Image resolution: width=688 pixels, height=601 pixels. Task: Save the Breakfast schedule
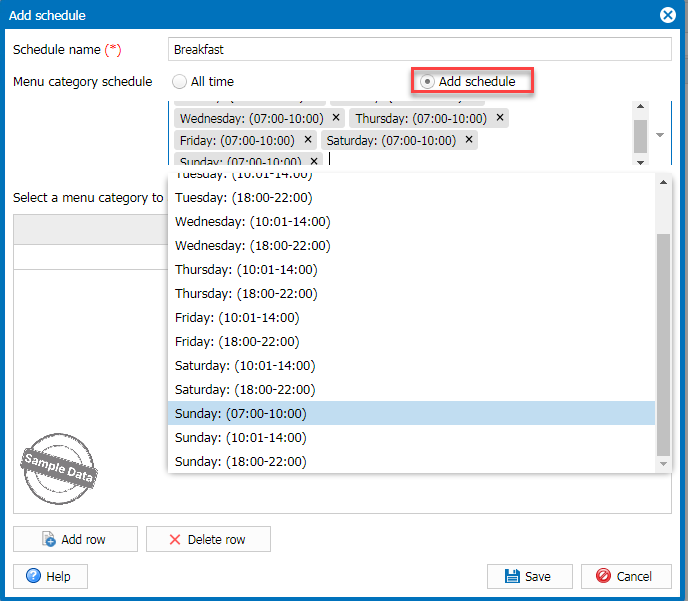[x=528, y=576]
